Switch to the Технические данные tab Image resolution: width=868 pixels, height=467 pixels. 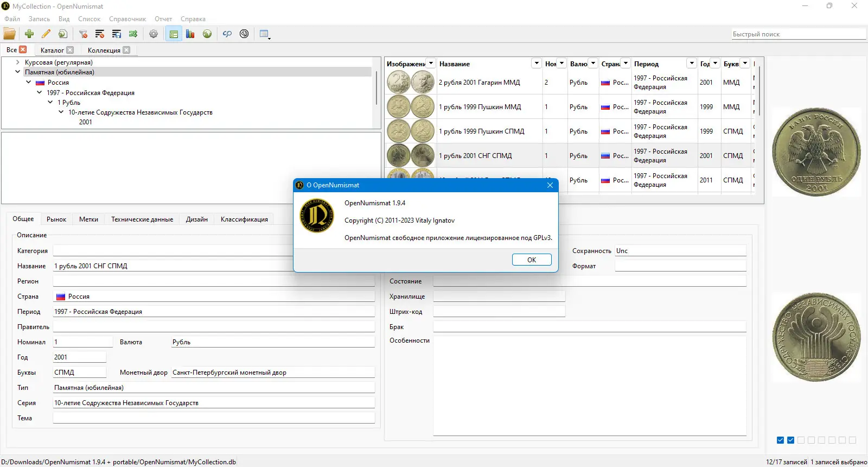[x=142, y=219]
